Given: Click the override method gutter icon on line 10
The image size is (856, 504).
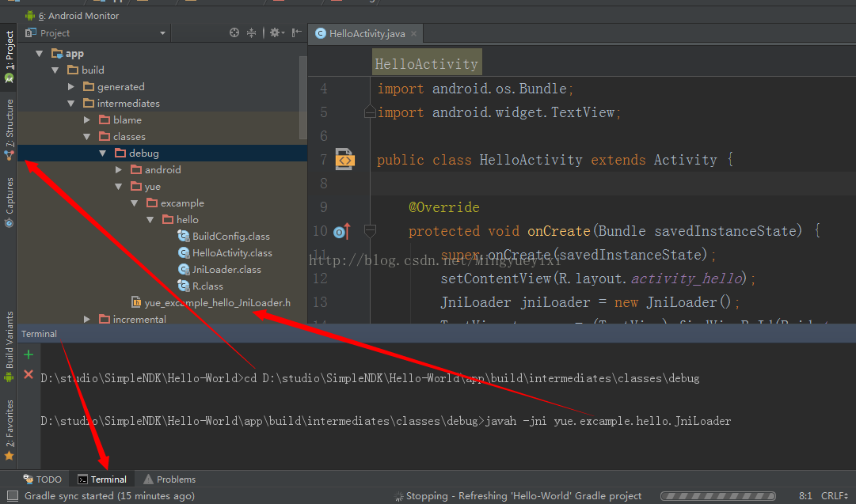Looking at the screenshot, I should [x=342, y=232].
